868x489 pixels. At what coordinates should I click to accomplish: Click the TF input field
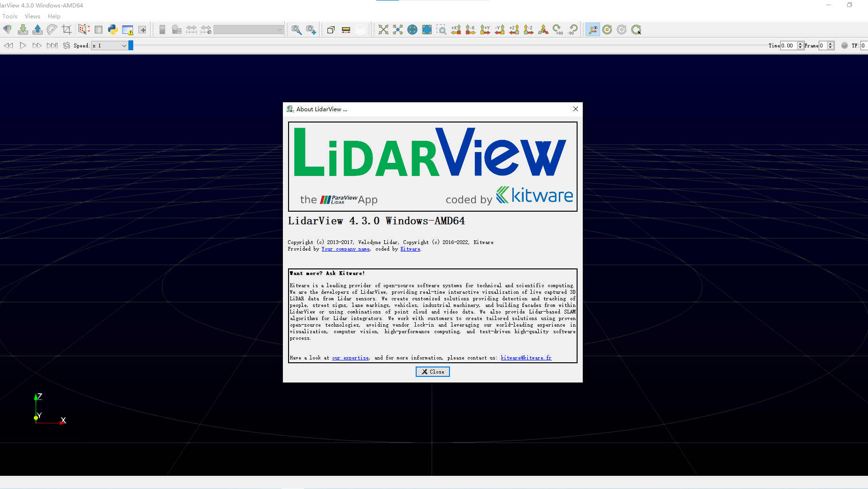864,46
